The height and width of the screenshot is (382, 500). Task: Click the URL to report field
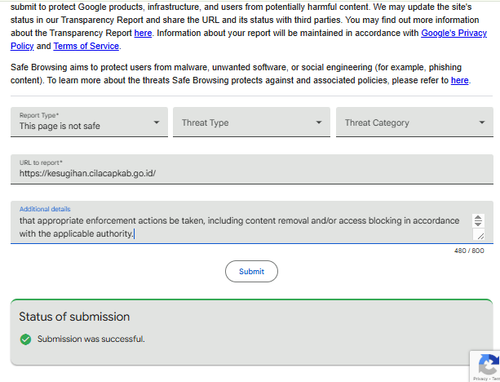pyautogui.click(x=252, y=169)
